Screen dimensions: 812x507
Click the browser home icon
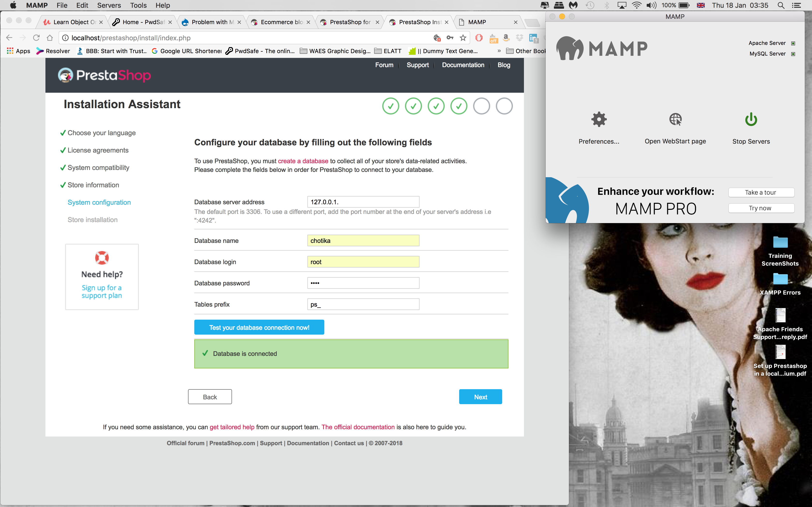(50, 38)
